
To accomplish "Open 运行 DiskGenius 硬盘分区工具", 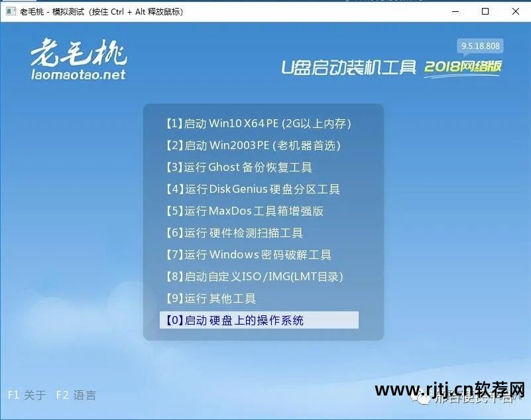I will point(253,189).
